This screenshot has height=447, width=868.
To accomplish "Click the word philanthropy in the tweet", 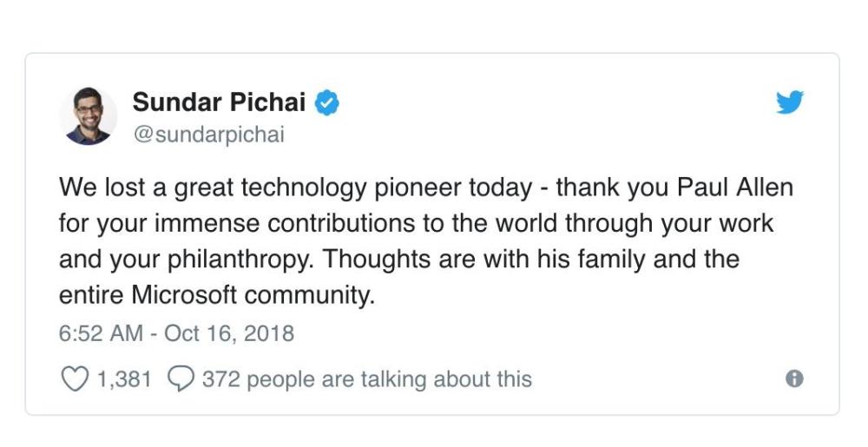I will coord(240,260).
